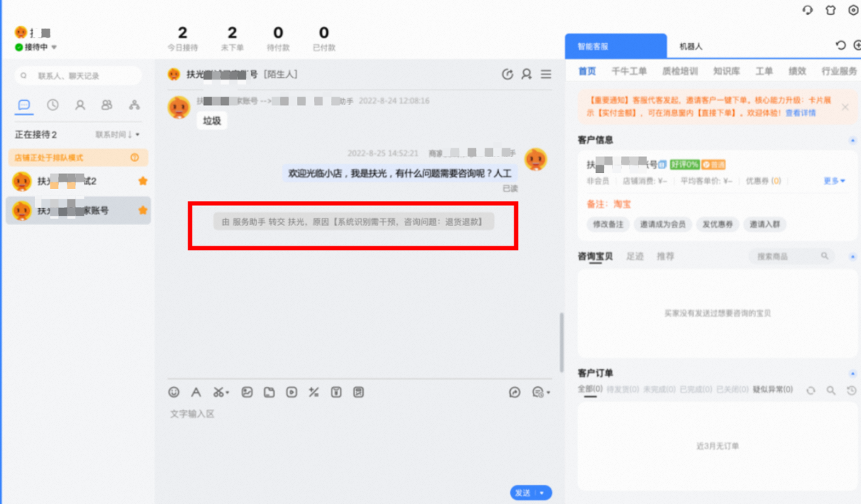
Task: Open the chat header hamburger menu
Action: (546, 74)
